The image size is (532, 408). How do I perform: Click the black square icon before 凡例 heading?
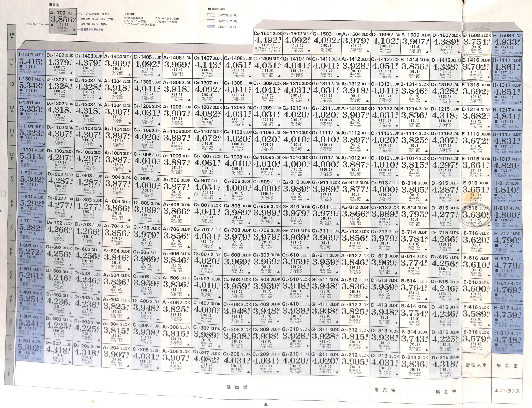click(x=50, y=5)
